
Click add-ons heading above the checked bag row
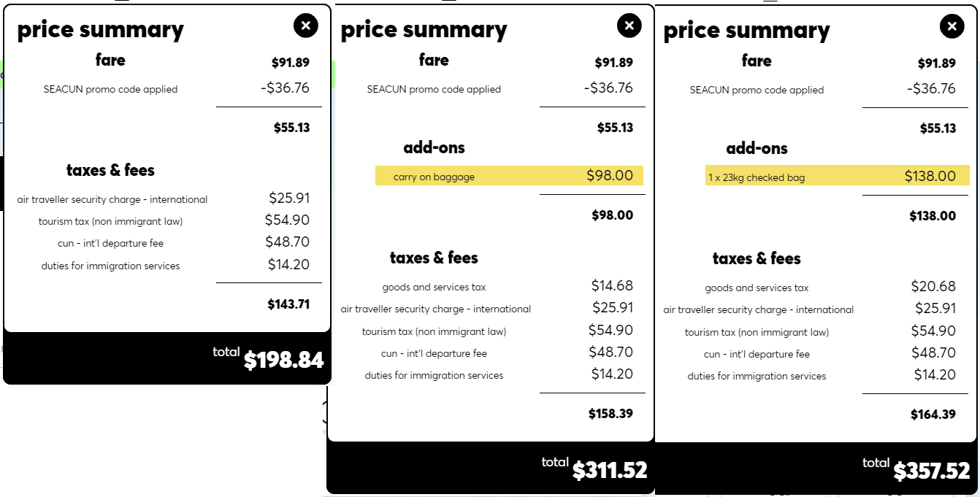[x=757, y=148]
